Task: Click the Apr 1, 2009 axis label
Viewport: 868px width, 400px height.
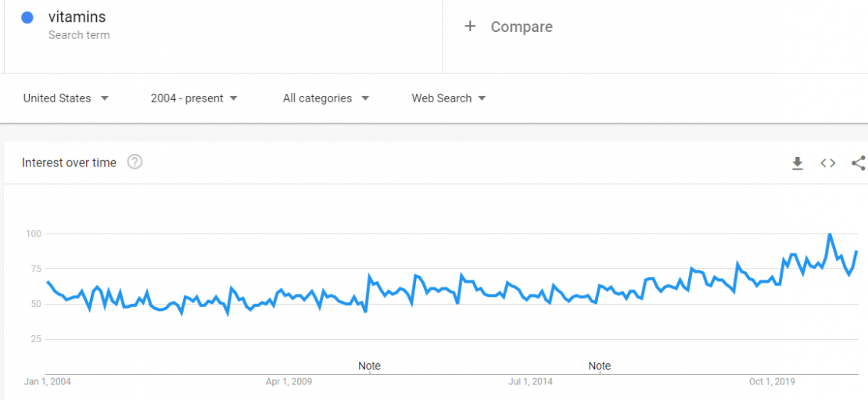Action: coord(289,382)
